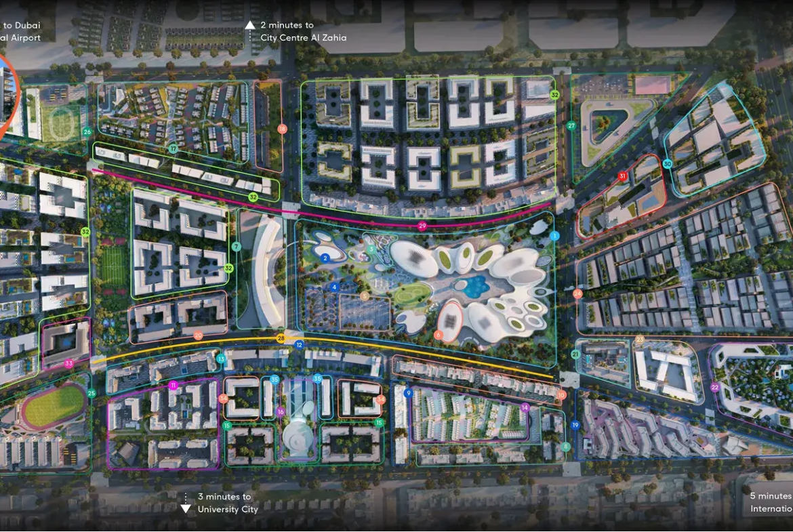Click the "2 minutes to City Centre Al Zahia" label
The width and height of the screenshot is (793, 532).
[x=303, y=32]
